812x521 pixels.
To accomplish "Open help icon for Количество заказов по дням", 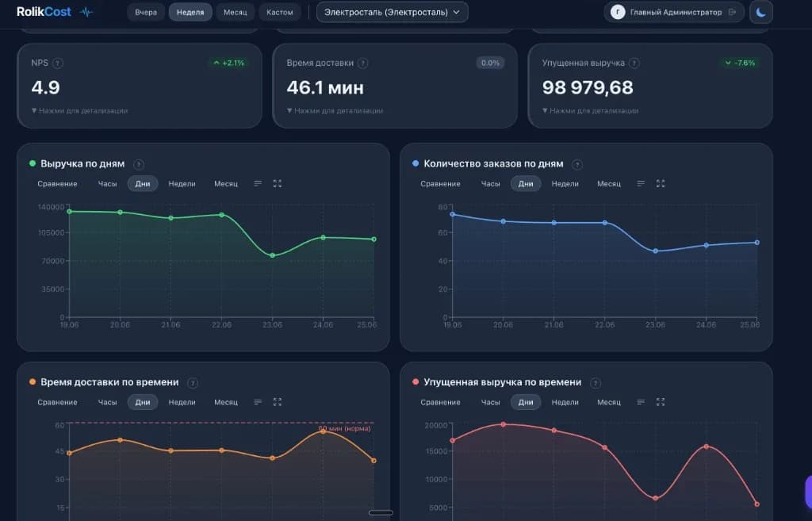I will 577,165.
